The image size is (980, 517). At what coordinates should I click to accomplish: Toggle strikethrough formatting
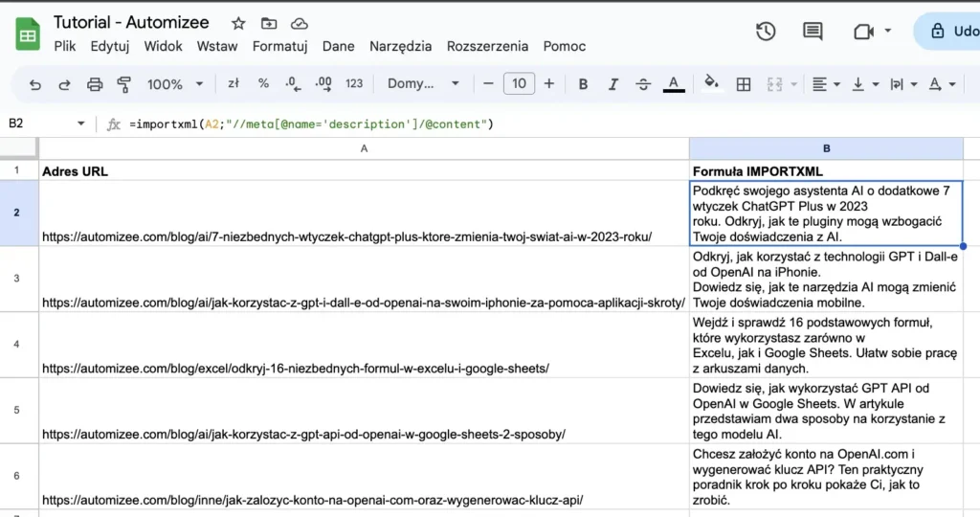pos(643,84)
